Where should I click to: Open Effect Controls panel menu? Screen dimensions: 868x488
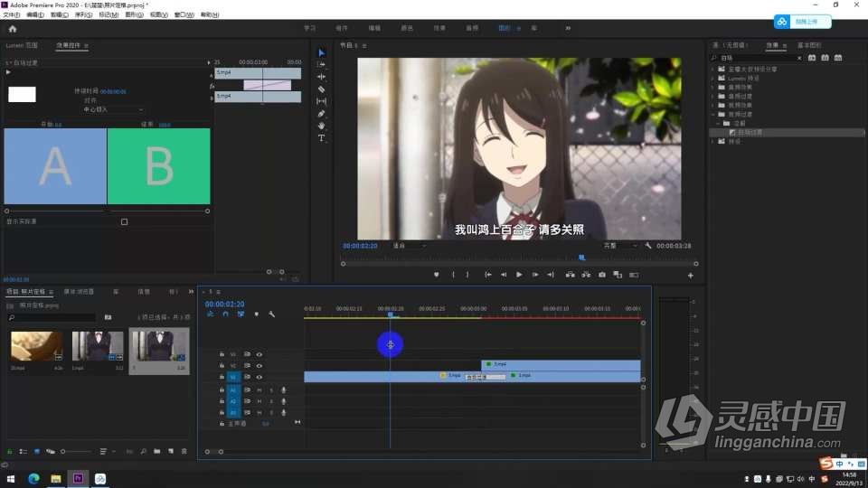click(87, 45)
